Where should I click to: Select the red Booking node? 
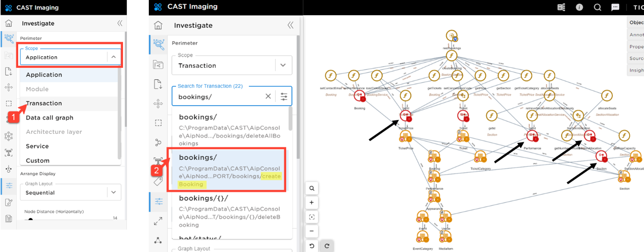pyautogui.click(x=359, y=96)
